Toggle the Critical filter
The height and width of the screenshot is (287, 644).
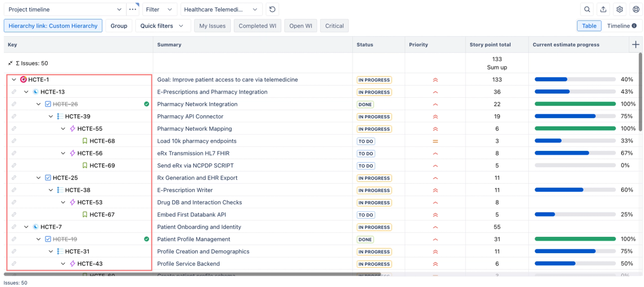point(334,25)
